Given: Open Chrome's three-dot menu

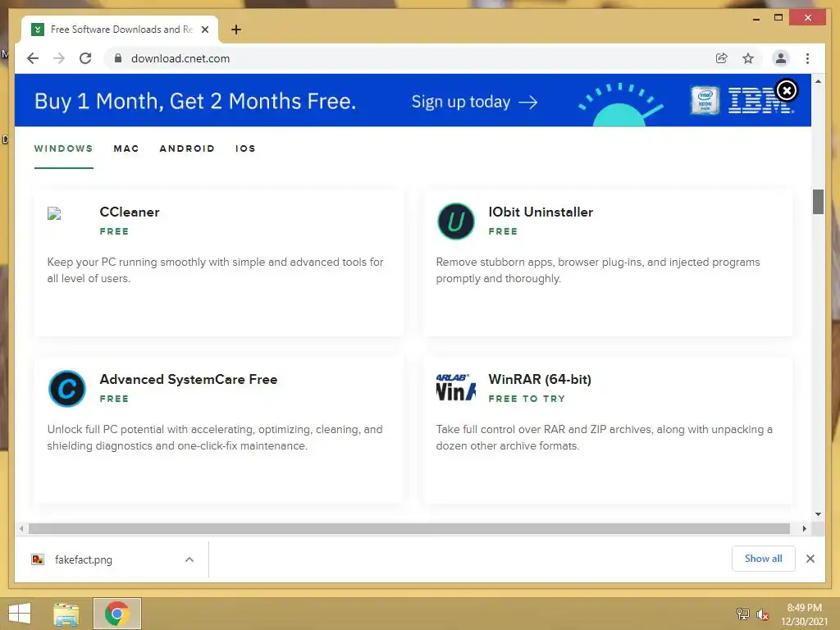Looking at the screenshot, I should coord(807,58).
